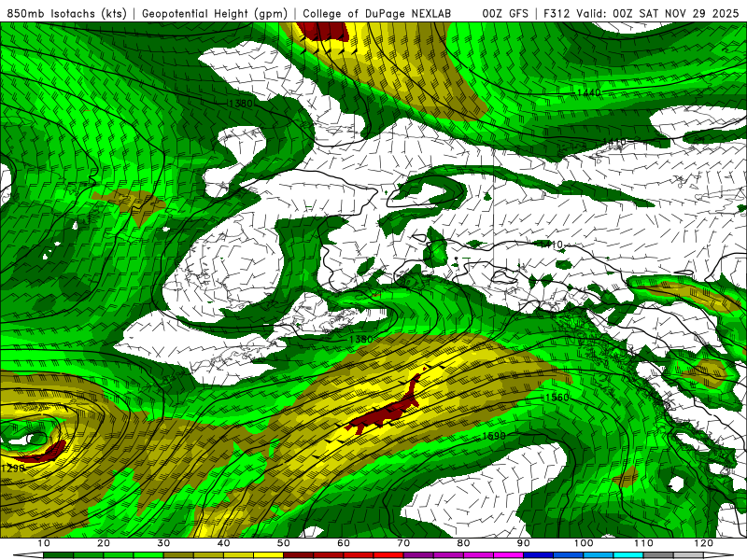Click the 1440 height contour label
Viewport: 747px width, 560px height.
pyautogui.click(x=589, y=92)
